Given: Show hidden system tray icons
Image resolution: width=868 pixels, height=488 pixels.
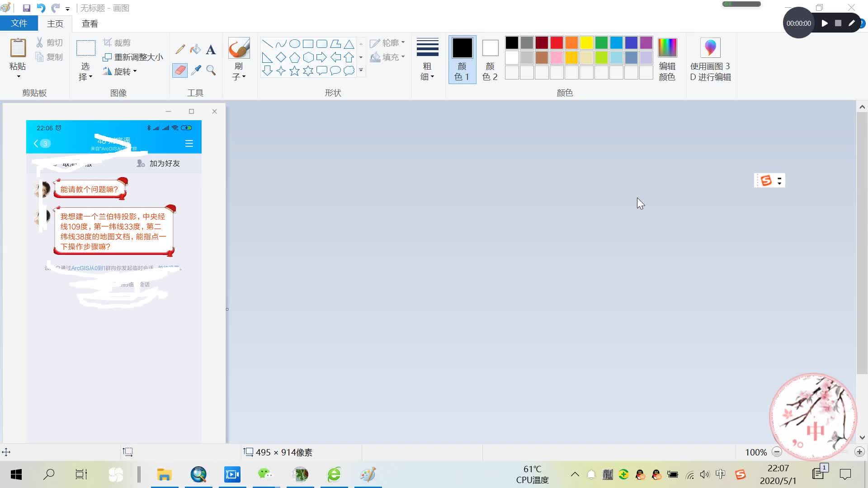Looking at the screenshot, I should click(575, 474).
